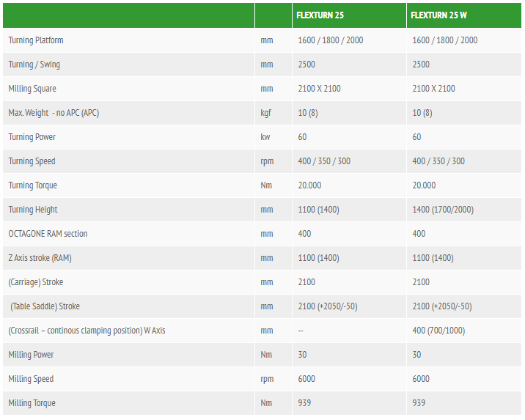Click the Turning Speed row label
This screenshot has width=525, height=420.
coord(32,161)
